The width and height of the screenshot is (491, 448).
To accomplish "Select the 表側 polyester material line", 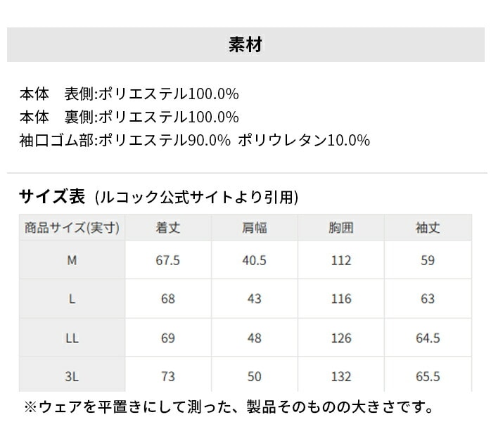I will tap(129, 94).
